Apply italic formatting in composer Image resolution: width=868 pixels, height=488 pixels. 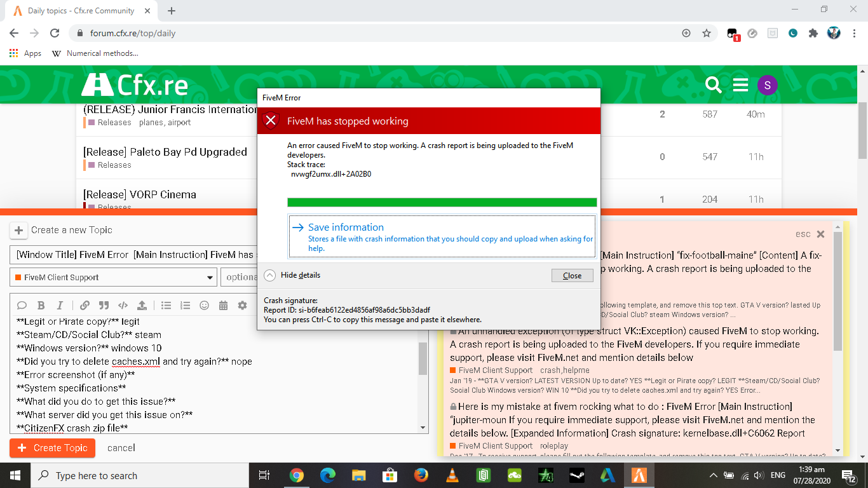tap(59, 306)
